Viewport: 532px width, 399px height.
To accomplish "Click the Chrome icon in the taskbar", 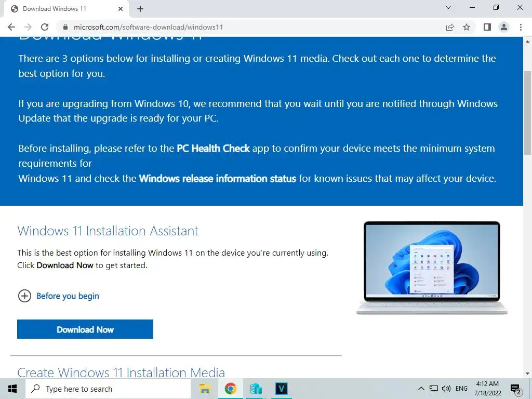I will click(x=230, y=389).
